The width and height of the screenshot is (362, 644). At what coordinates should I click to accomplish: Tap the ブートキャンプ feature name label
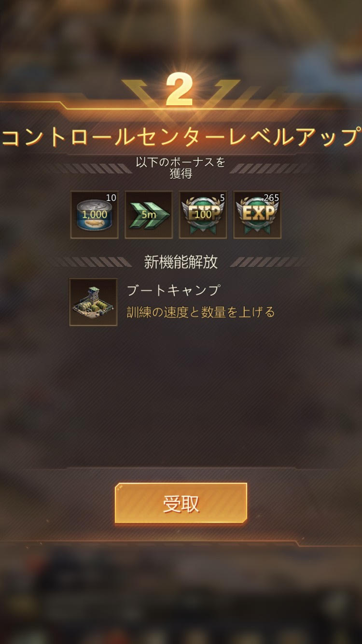coord(174,290)
